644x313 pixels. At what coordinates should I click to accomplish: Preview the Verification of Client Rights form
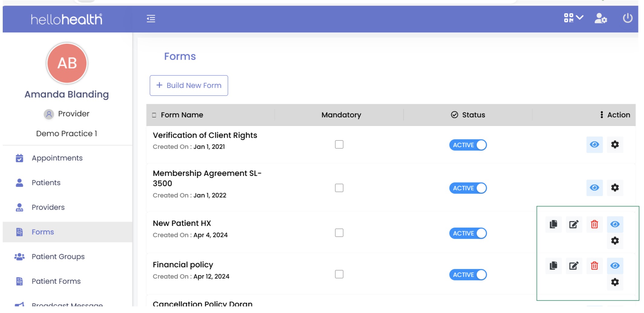[594, 145]
